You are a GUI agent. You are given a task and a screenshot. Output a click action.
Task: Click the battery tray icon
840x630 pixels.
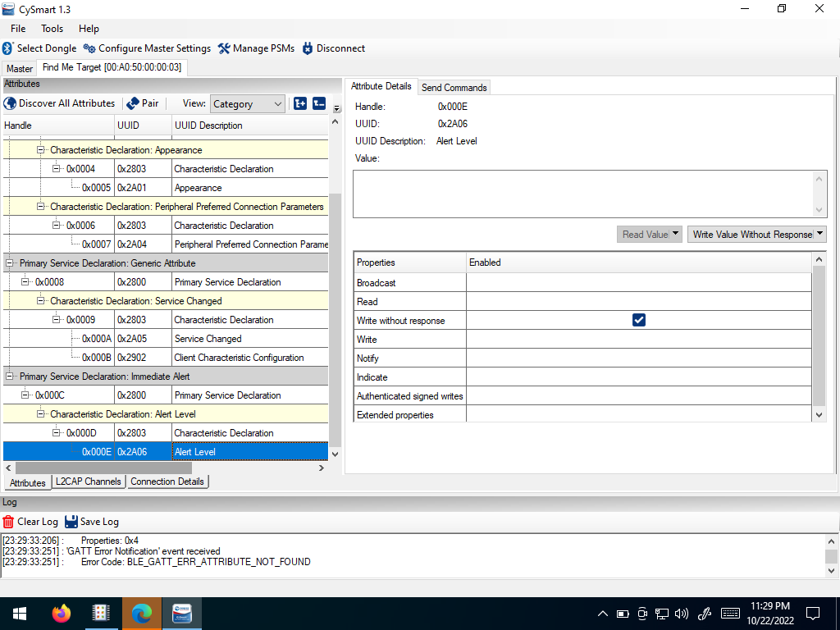click(x=623, y=614)
